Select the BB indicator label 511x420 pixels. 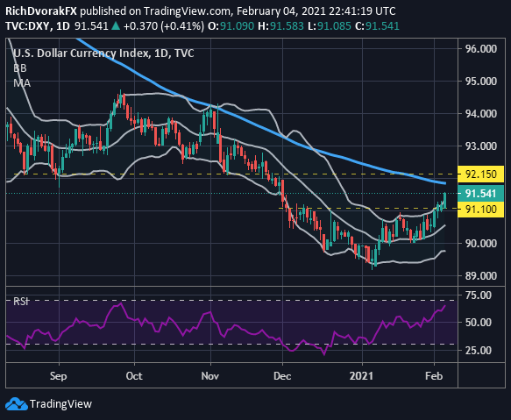[20, 68]
